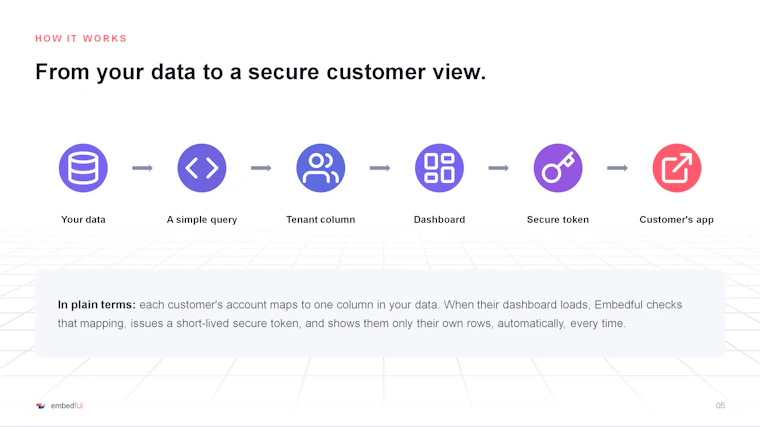This screenshot has height=427, width=760.
Task: Click the slide title about secure customer view
Action: click(260, 72)
